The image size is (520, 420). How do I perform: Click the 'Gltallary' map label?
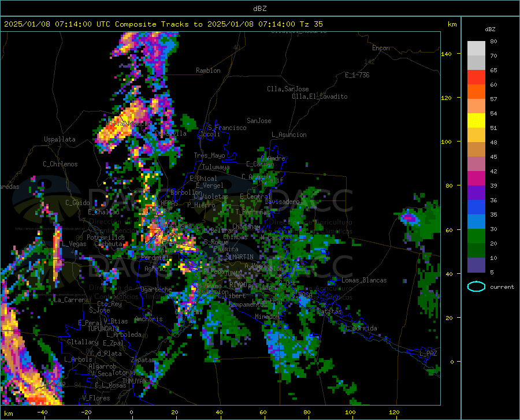(x=83, y=342)
